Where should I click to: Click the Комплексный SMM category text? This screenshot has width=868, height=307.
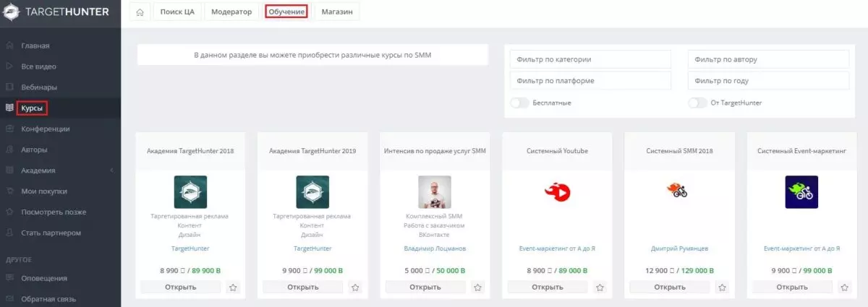coord(435,216)
